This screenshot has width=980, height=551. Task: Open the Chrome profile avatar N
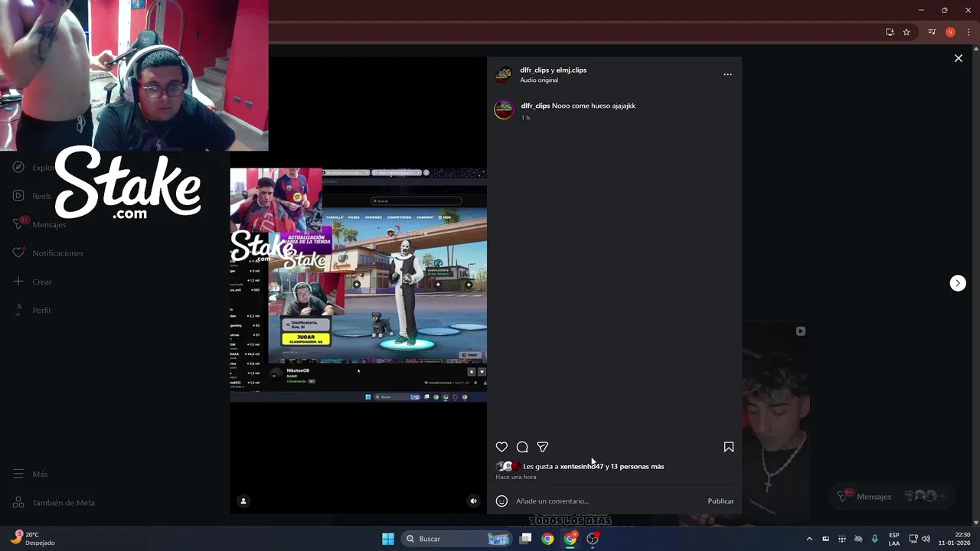click(950, 32)
